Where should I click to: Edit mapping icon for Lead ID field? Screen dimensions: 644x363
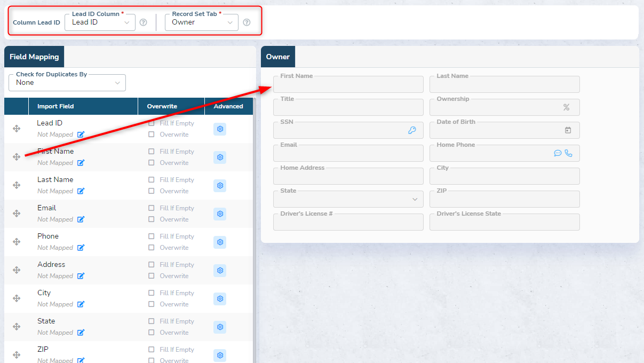tap(81, 135)
